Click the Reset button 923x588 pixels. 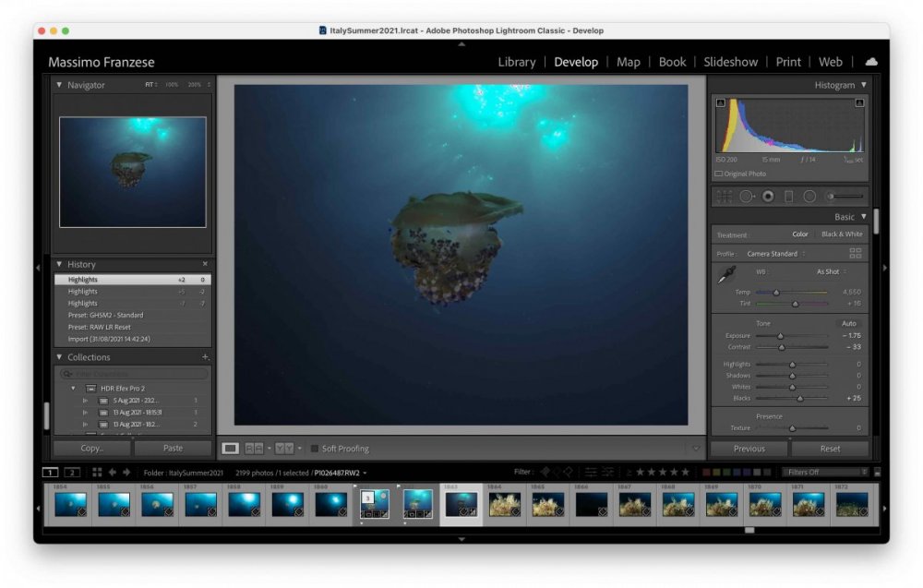tap(830, 449)
